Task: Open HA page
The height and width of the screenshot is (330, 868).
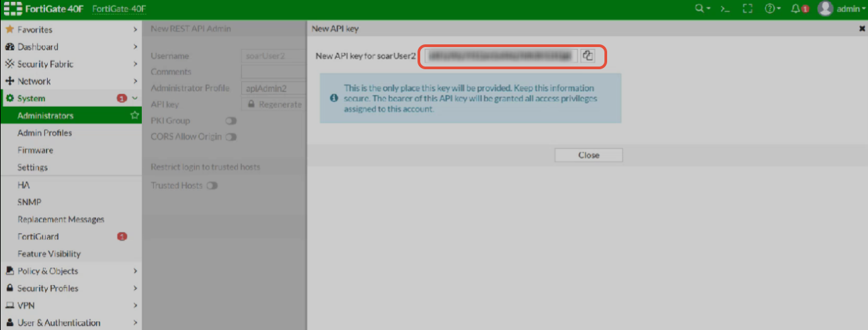Action: (x=71, y=185)
